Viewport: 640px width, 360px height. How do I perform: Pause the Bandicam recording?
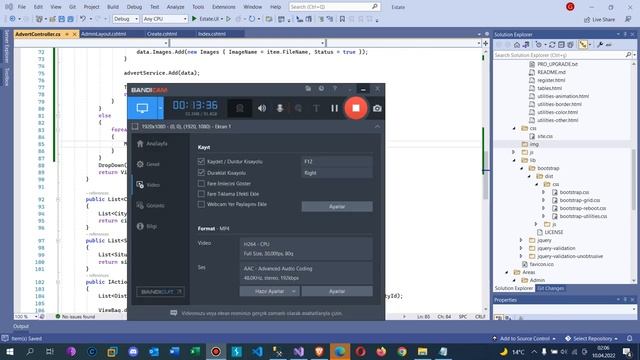[x=334, y=108]
